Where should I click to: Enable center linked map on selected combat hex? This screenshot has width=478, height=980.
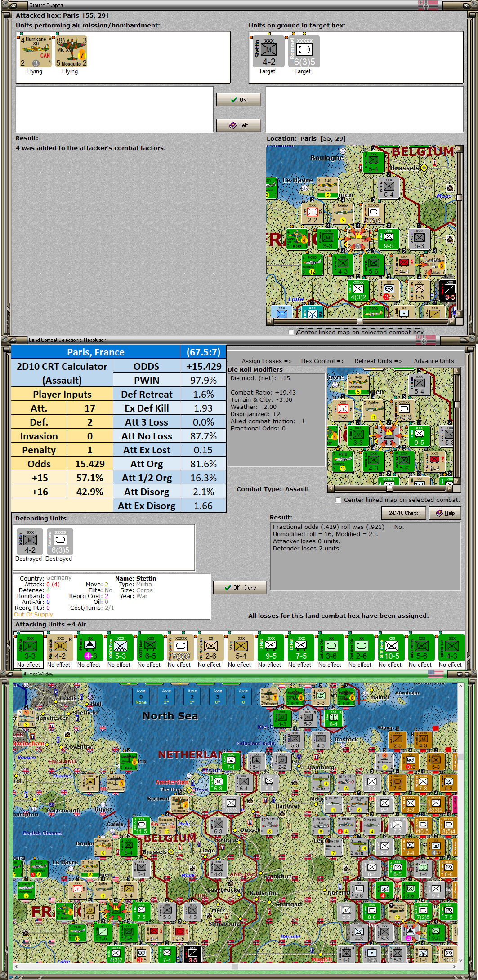(291, 332)
